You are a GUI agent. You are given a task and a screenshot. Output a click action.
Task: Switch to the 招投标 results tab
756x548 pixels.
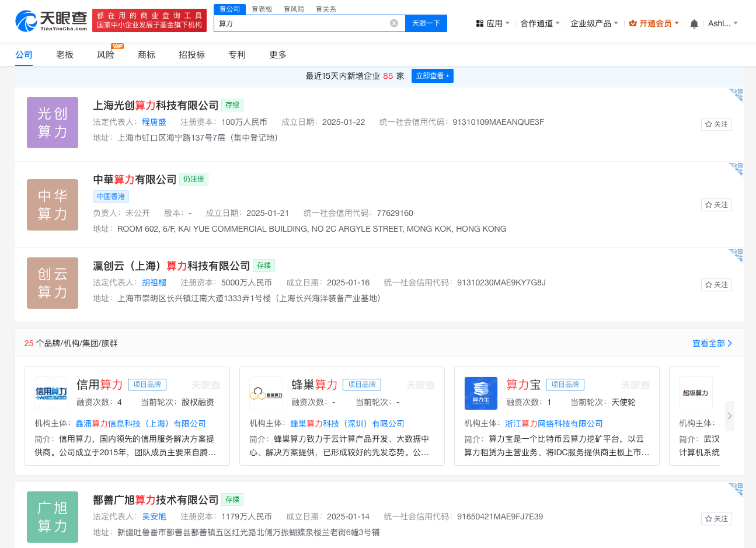191,54
